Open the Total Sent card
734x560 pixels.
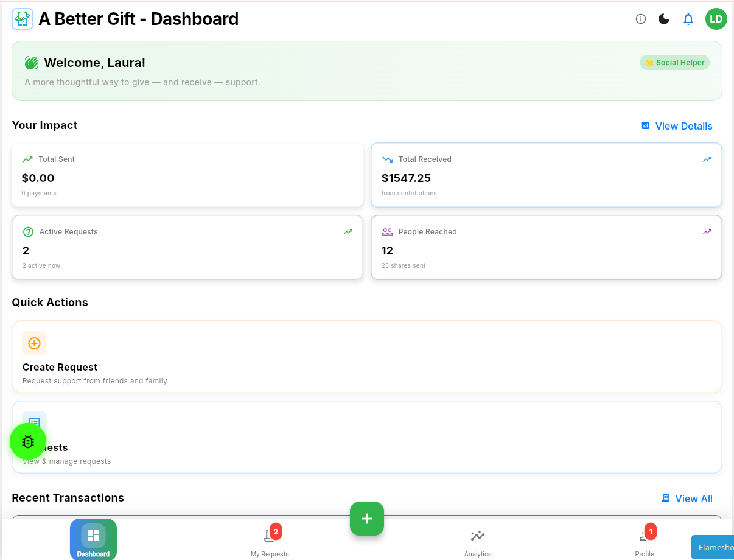(187, 175)
